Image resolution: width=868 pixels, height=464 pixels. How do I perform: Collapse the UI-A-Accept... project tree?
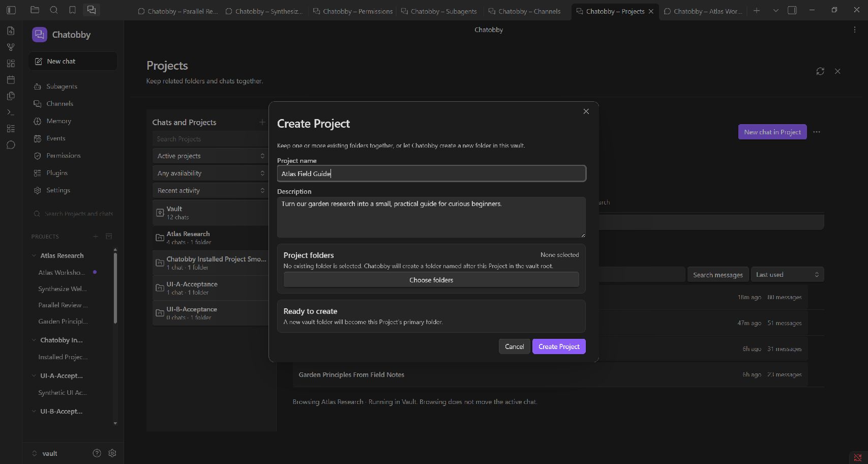[34, 376]
